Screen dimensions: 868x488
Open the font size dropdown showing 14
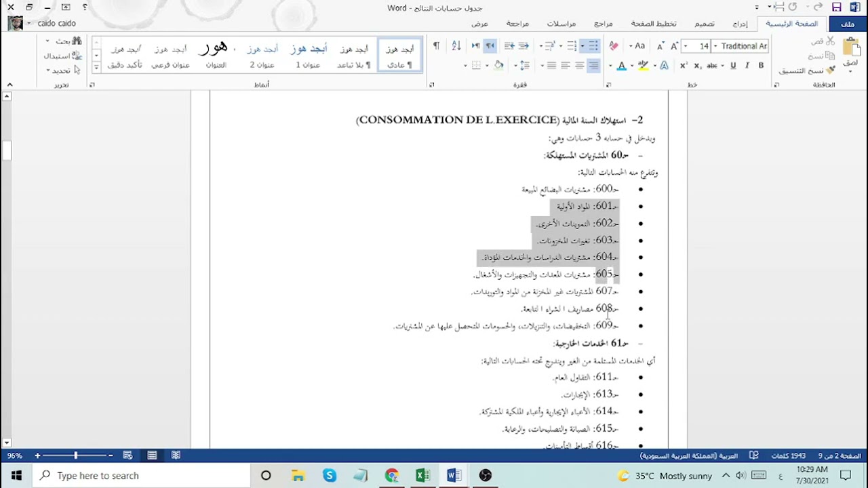click(x=686, y=46)
